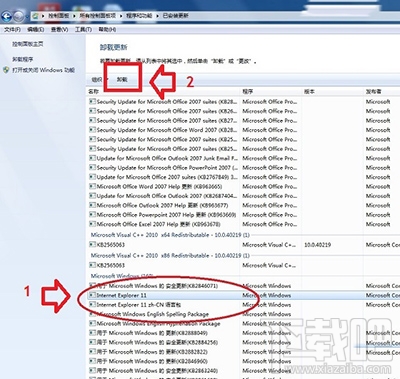Open the 打开或关闭 Windows 功能 link
400x379 pixels.
pyautogui.click(x=43, y=70)
